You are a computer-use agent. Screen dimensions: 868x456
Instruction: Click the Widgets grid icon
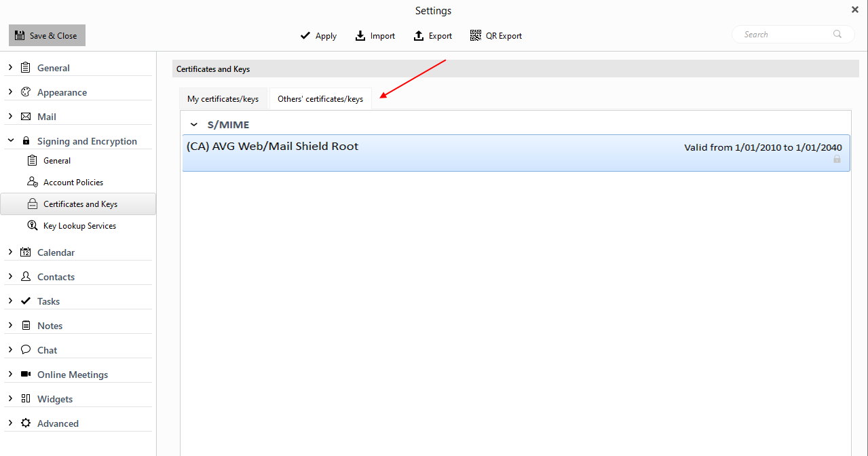pyautogui.click(x=26, y=399)
